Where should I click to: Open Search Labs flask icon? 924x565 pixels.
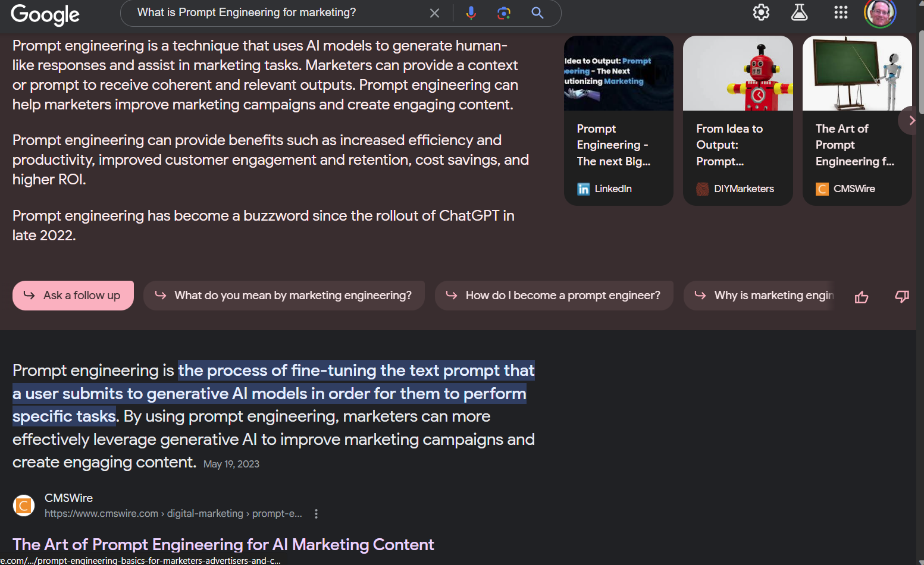point(800,12)
